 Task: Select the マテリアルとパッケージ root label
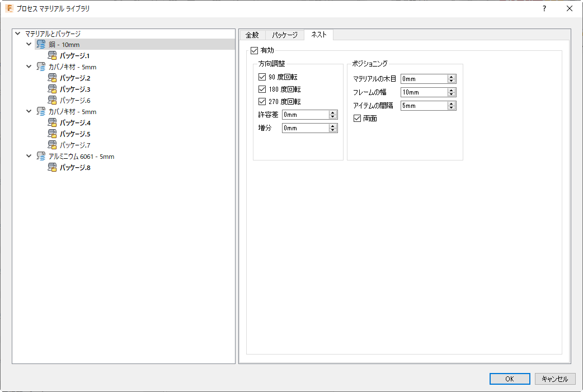(x=53, y=34)
